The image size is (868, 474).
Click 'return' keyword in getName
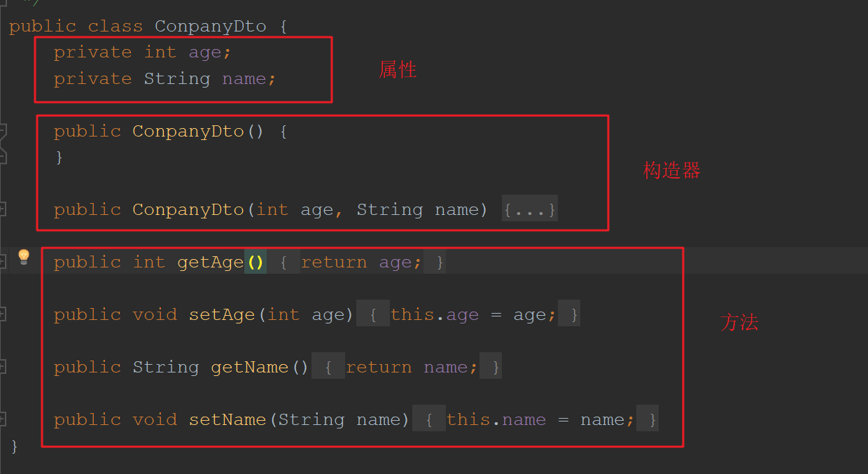379,367
